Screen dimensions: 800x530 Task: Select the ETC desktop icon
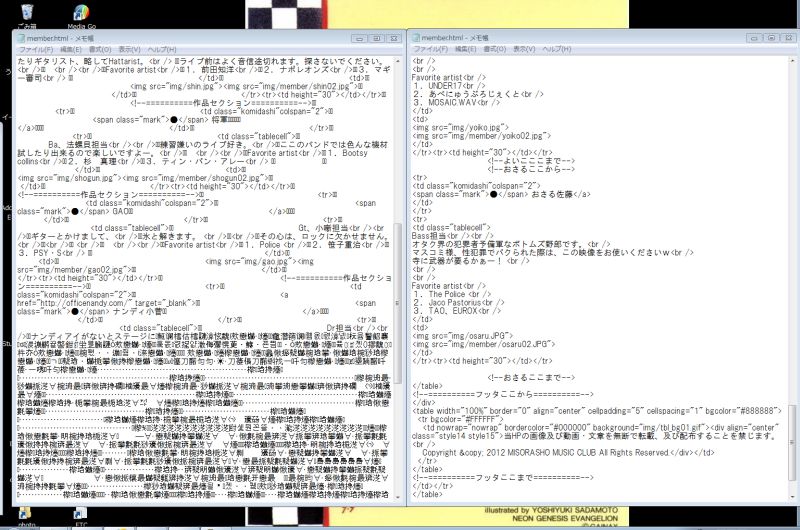click(x=81, y=516)
